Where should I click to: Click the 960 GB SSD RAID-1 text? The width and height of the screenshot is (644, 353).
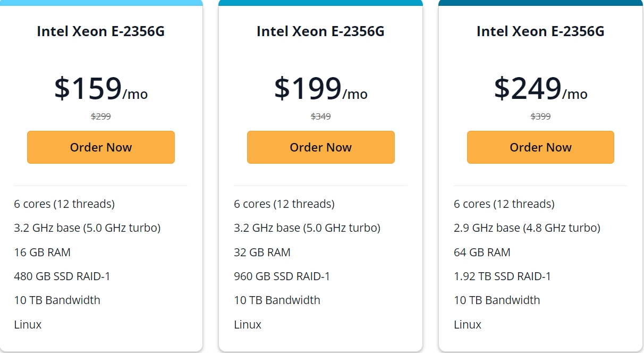[x=282, y=276]
